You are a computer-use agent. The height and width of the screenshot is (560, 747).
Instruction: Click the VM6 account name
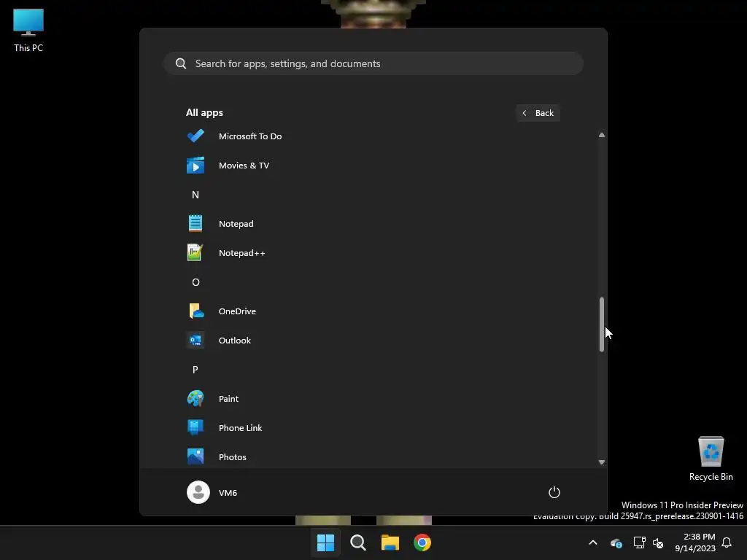(x=228, y=492)
